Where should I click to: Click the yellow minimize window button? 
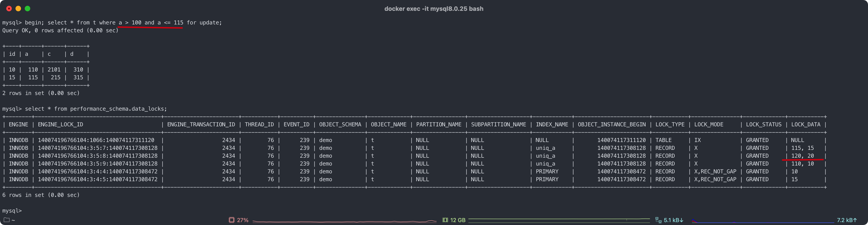(18, 8)
